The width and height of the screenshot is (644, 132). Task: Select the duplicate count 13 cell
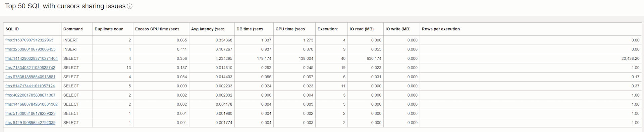pos(113,68)
